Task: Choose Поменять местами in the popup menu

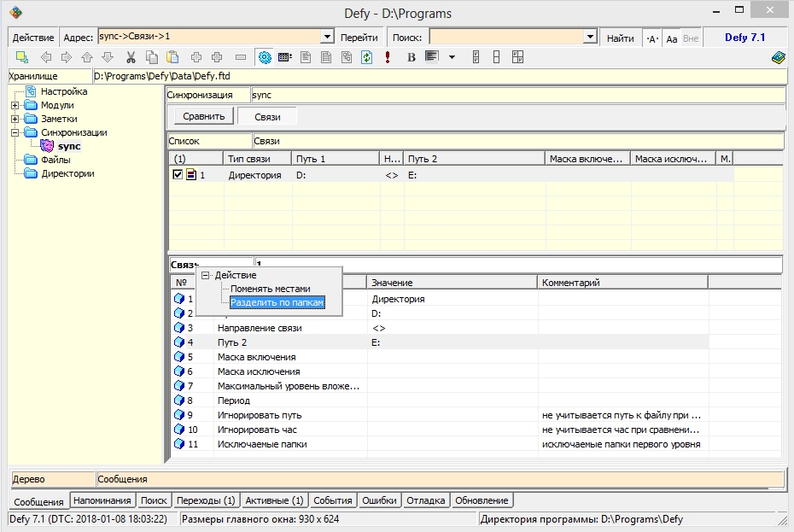Action: tap(271, 289)
